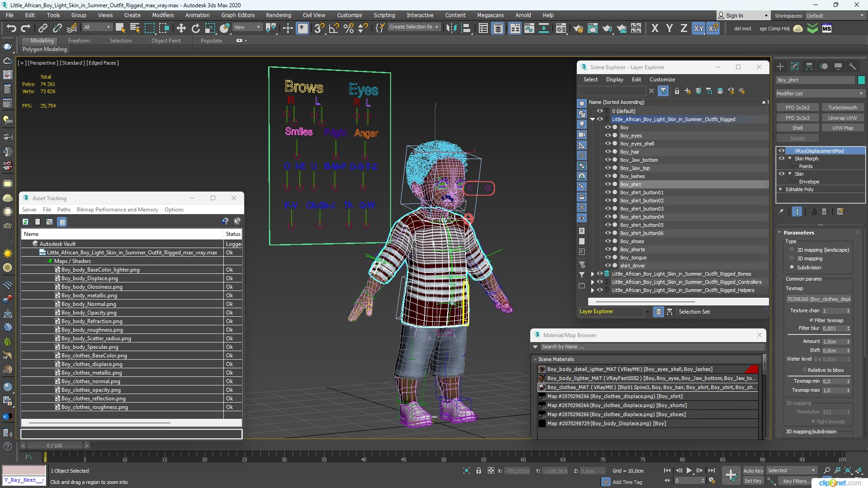
Task: Click Pin Stack icon under modifier stack
Action: (781, 211)
